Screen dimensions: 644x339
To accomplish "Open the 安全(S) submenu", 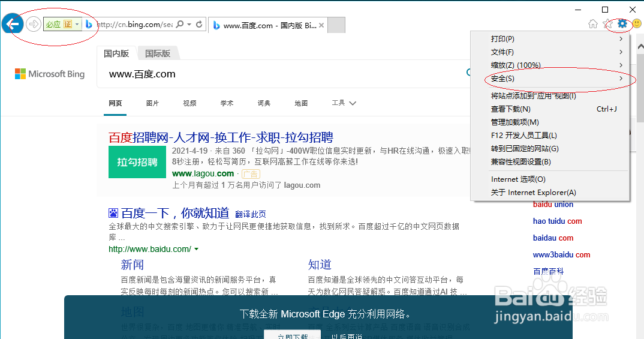I will 550,78.
